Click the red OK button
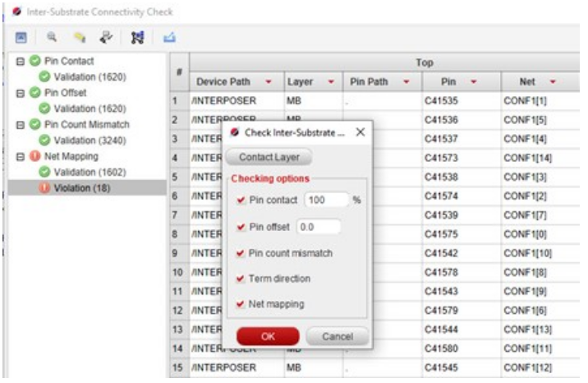Image resolution: width=588 pixels, height=383 pixels. [x=268, y=336]
